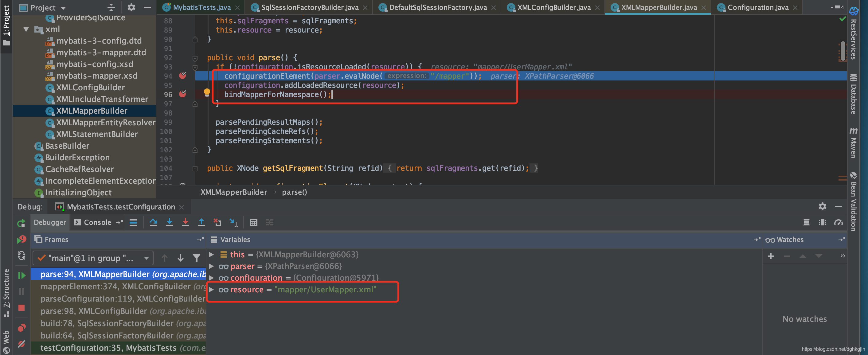Viewport: 868px width, 355px height.
Task: Click the Run to Cursor icon
Action: coord(233,222)
